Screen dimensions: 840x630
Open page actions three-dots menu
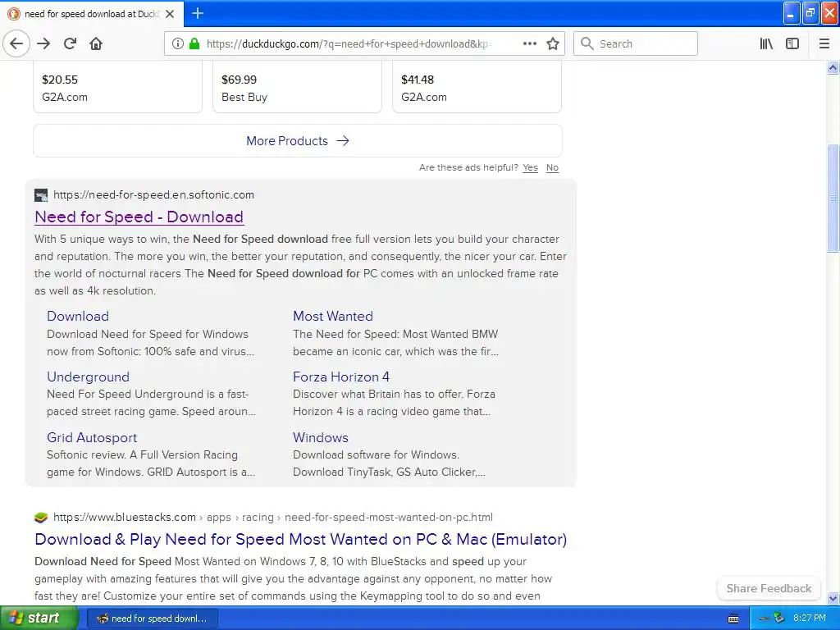(530, 43)
